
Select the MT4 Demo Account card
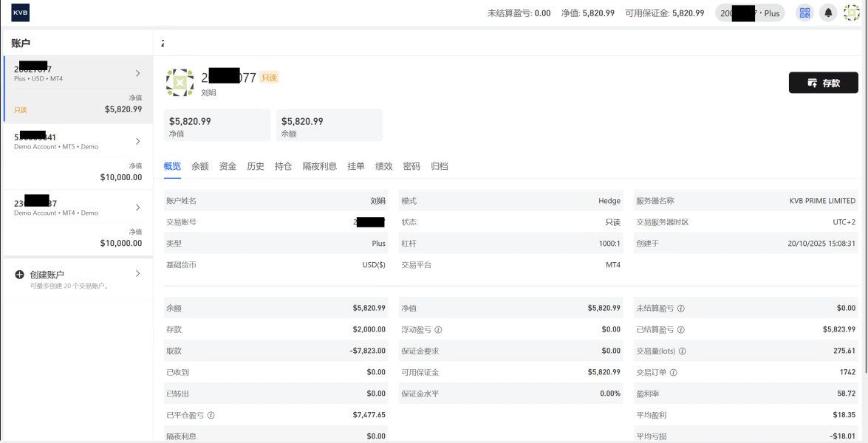coord(78,222)
